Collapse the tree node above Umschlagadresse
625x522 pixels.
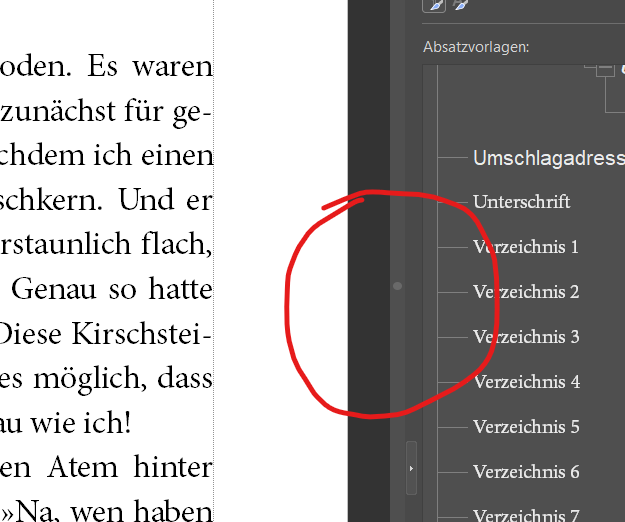click(604, 70)
